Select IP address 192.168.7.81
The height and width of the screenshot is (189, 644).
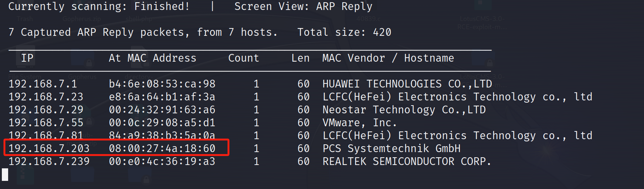46,135
